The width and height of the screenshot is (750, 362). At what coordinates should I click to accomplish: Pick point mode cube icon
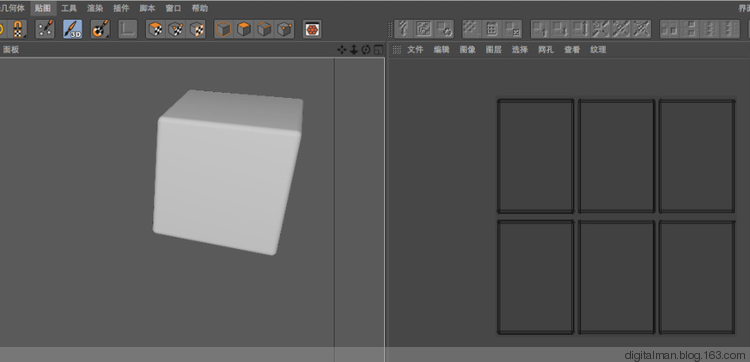click(285, 29)
